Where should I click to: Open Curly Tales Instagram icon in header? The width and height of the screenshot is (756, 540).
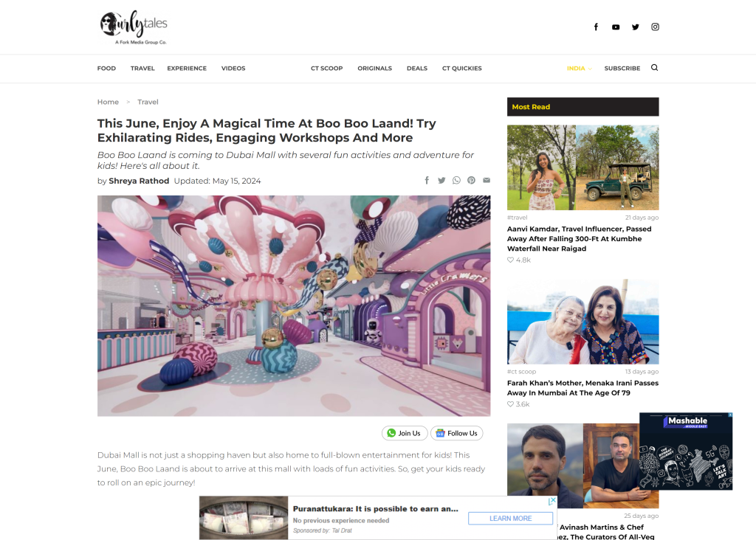[656, 27]
